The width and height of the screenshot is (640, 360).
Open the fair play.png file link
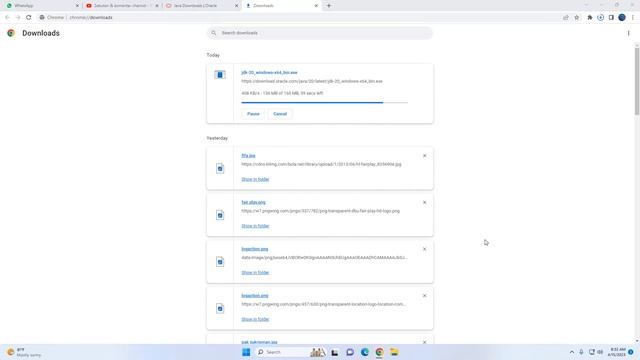(x=253, y=202)
